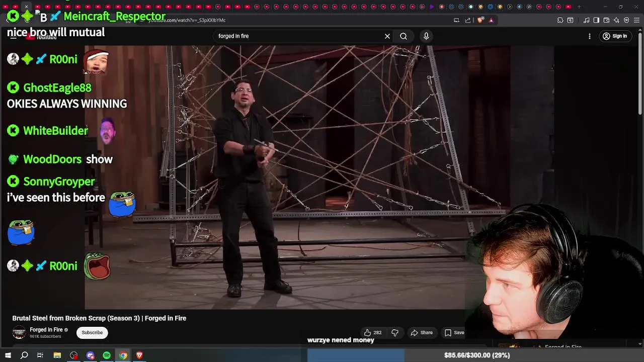This screenshot has width=644, height=362.
Task: Open the browser hamburger main menu
Action: pos(636,20)
